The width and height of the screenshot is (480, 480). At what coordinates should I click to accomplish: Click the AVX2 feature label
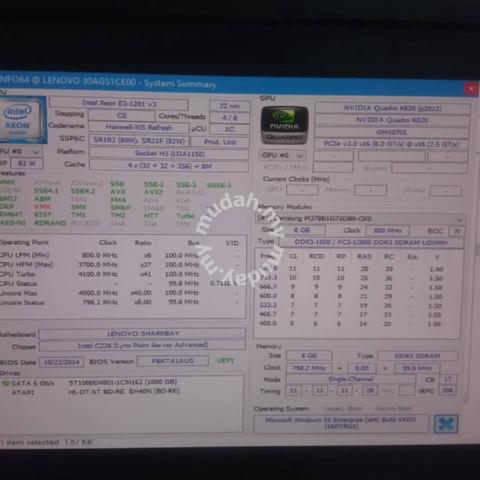pos(153,192)
